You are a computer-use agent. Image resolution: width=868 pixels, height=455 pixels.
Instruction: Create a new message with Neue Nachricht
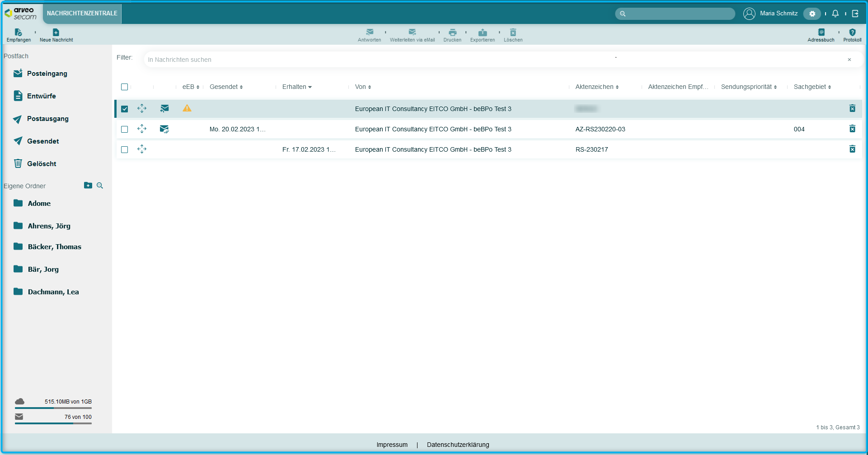coord(56,32)
